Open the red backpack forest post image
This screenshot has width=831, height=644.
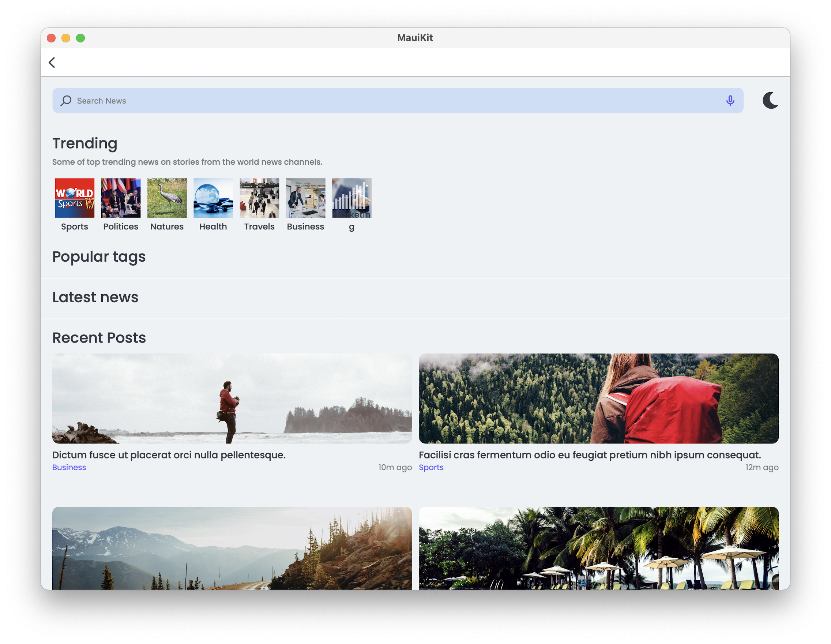tap(598, 398)
